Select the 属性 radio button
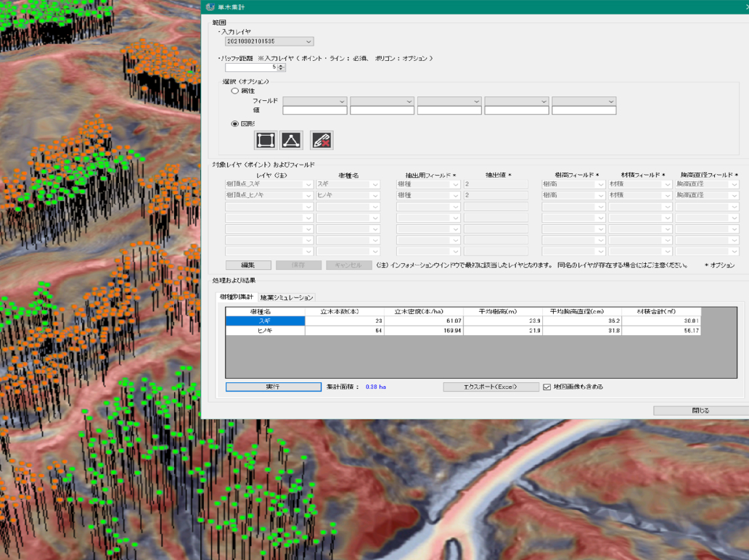The image size is (749, 560). pyautogui.click(x=234, y=91)
